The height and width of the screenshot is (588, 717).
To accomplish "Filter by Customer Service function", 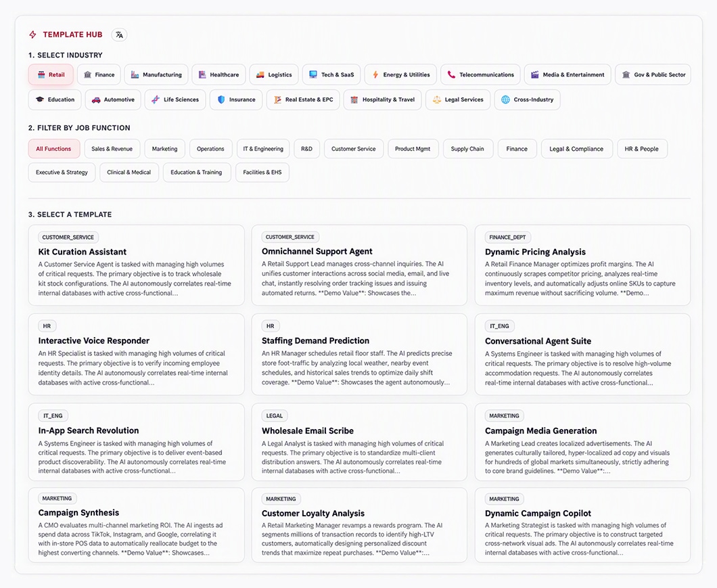I will (354, 149).
